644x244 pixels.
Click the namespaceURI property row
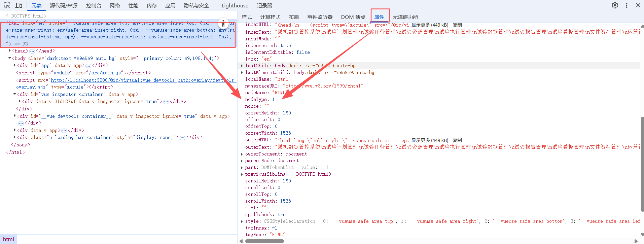click(x=304, y=86)
